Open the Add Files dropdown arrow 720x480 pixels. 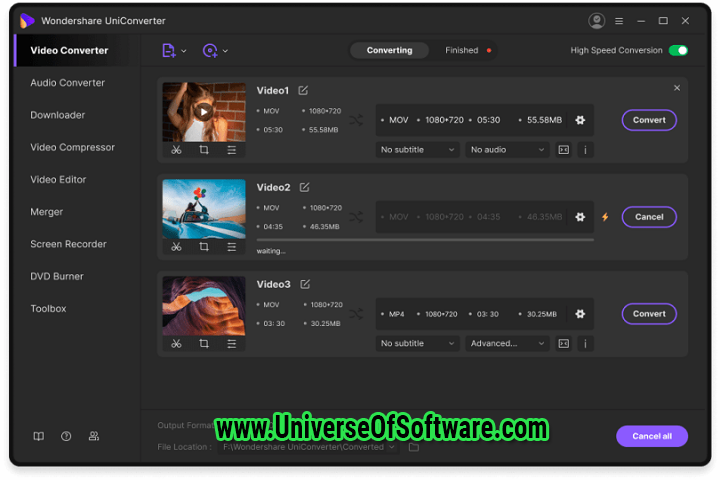click(x=184, y=51)
